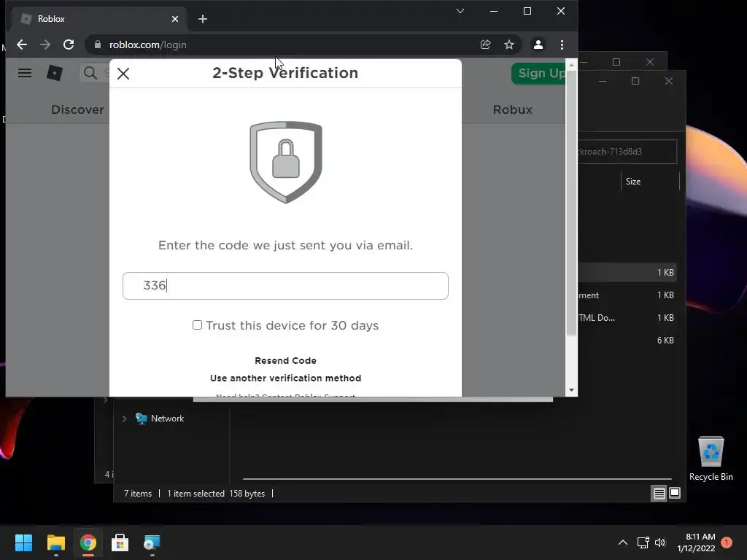Click the Roblox logo icon

54,73
